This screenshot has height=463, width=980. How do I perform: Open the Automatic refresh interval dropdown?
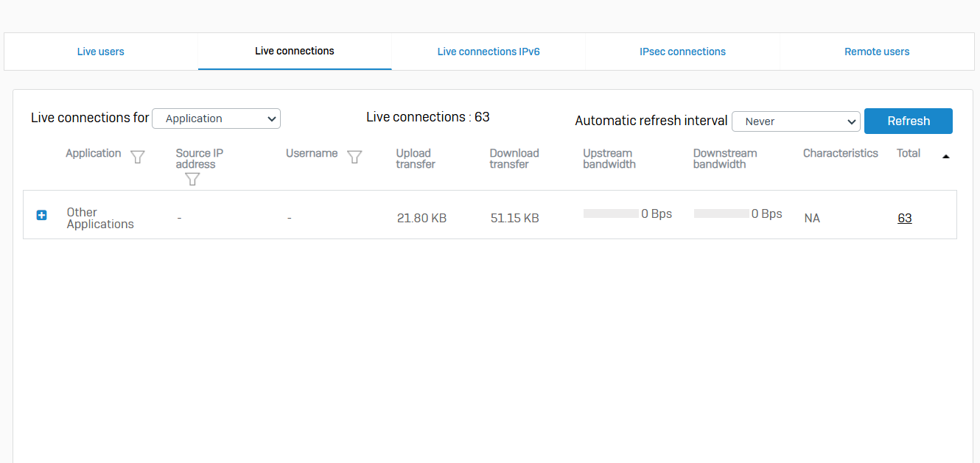tap(796, 121)
